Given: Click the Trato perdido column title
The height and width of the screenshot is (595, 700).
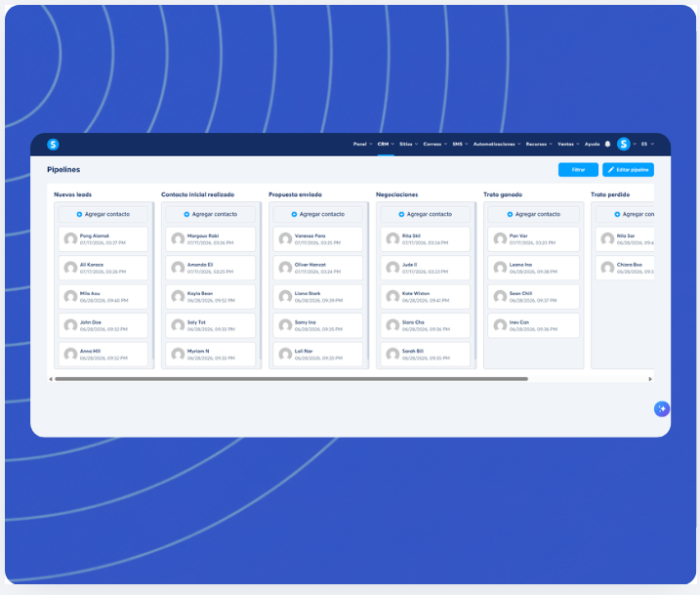Looking at the screenshot, I should [x=610, y=194].
